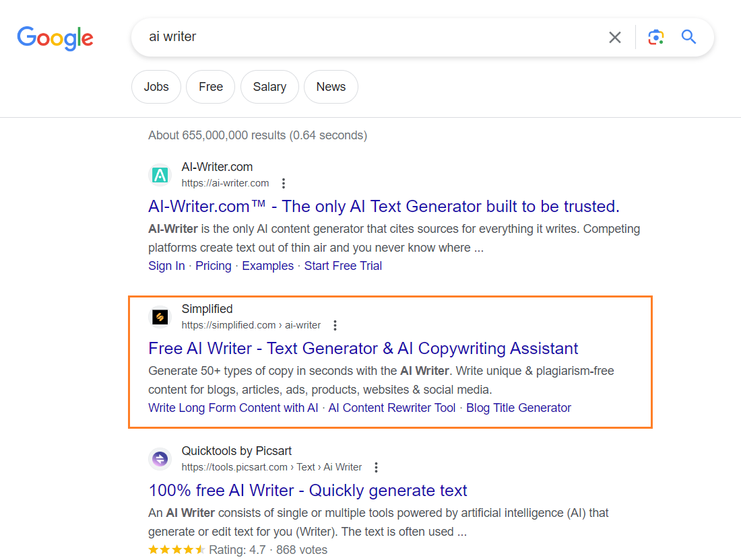The width and height of the screenshot is (741, 560).
Task: Click the 'About 655,000,000 results' text
Action: pyautogui.click(x=257, y=135)
